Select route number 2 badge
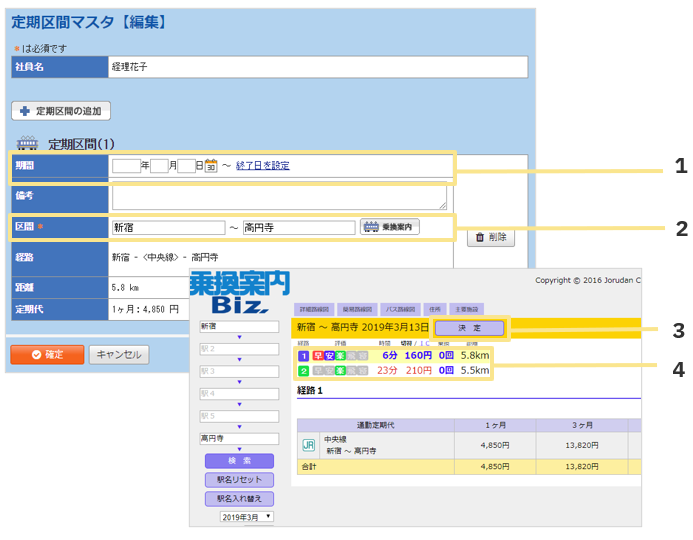This screenshot has height=540, width=693. point(303,370)
